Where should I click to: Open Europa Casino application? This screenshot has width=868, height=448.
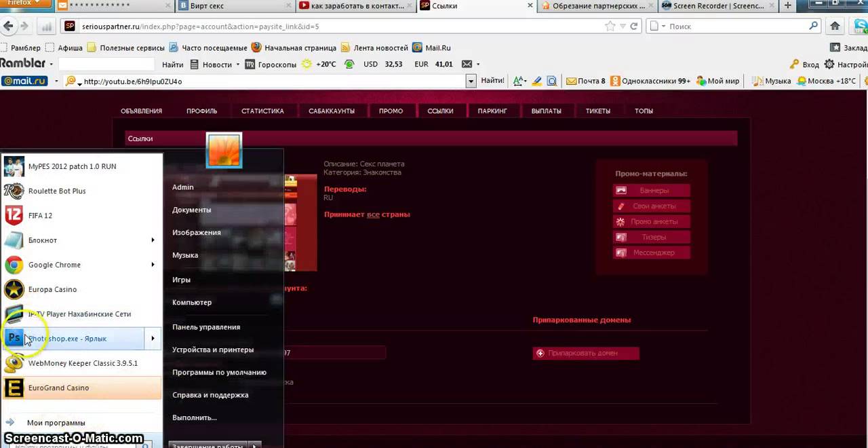point(81,289)
